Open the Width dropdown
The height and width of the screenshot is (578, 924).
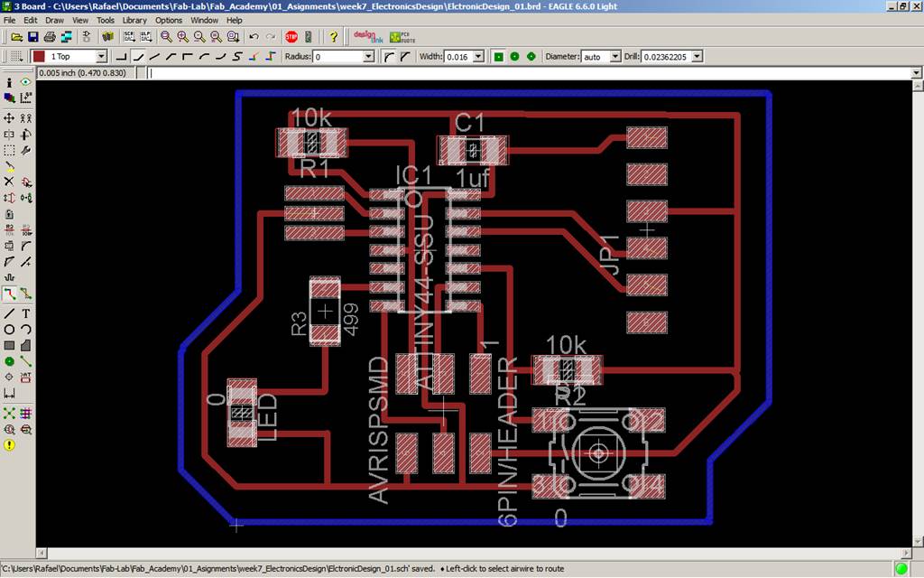[478, 57]
